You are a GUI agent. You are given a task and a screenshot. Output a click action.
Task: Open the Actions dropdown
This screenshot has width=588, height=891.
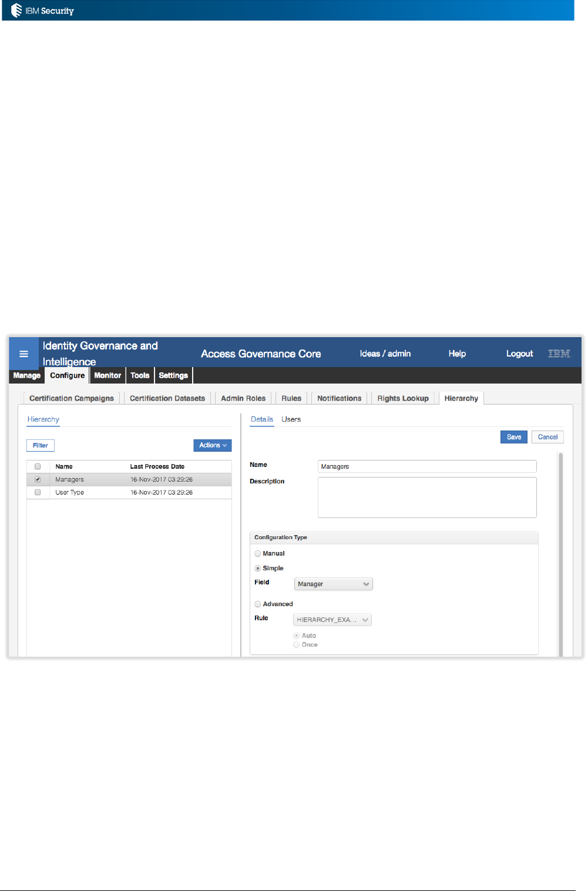pos(213,445)
